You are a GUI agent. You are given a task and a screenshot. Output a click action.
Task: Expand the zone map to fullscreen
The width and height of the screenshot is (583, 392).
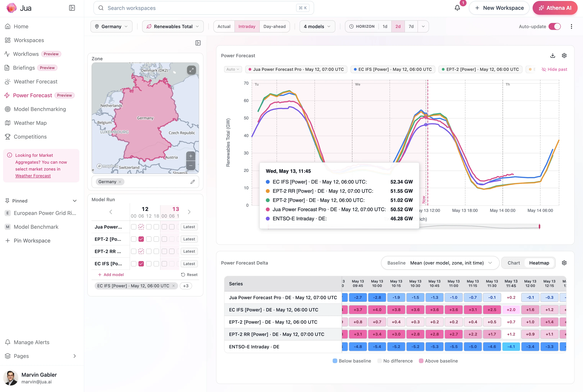191,70
